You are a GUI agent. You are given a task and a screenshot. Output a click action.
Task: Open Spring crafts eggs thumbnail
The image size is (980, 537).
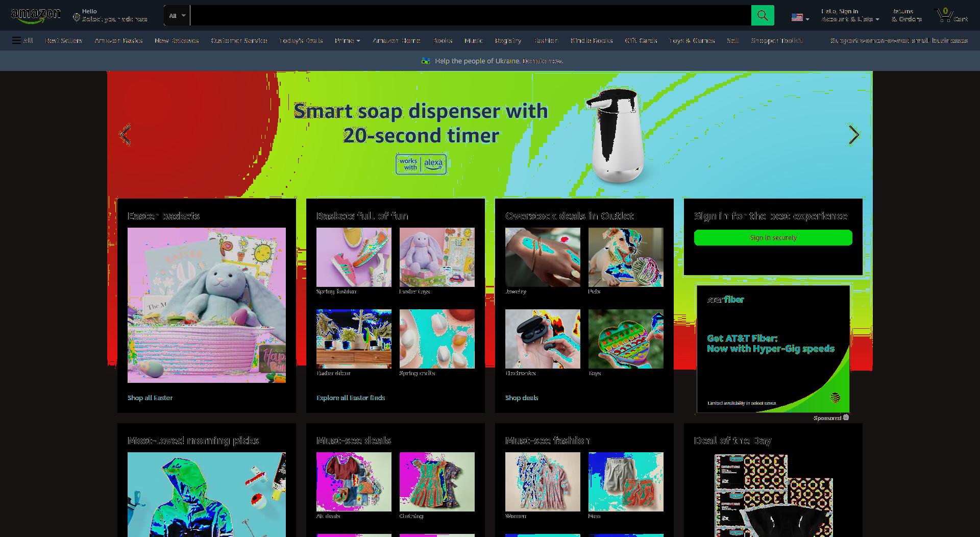point(437,339)
